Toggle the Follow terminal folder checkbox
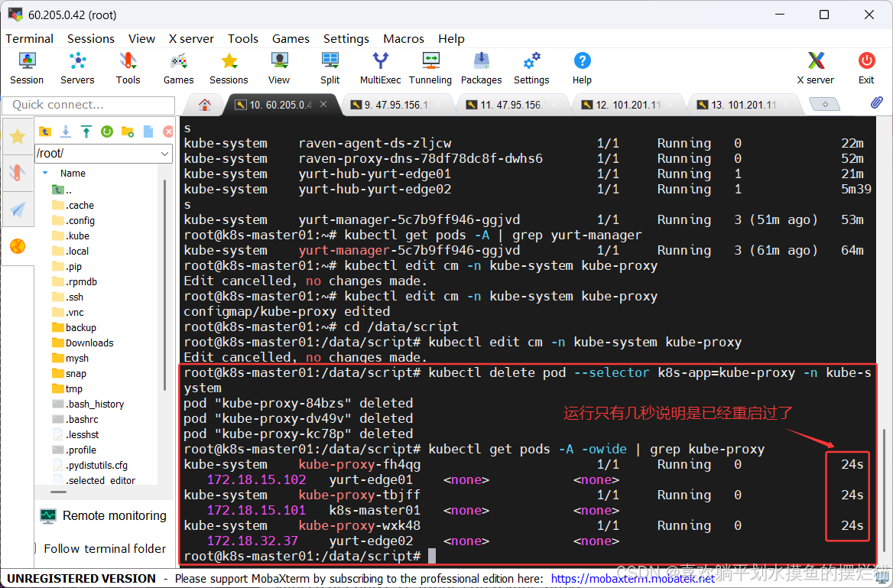The image size is (893, 588). [x=36, y=549]
